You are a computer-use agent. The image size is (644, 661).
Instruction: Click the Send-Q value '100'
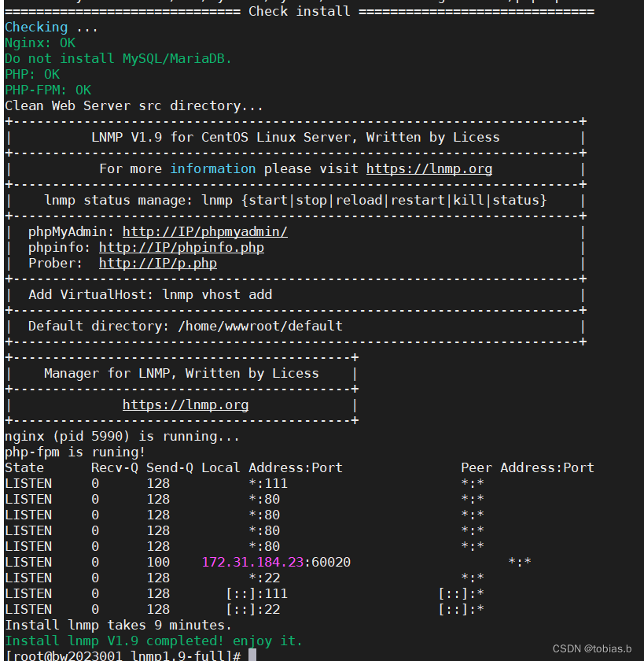tap(158, 563)
